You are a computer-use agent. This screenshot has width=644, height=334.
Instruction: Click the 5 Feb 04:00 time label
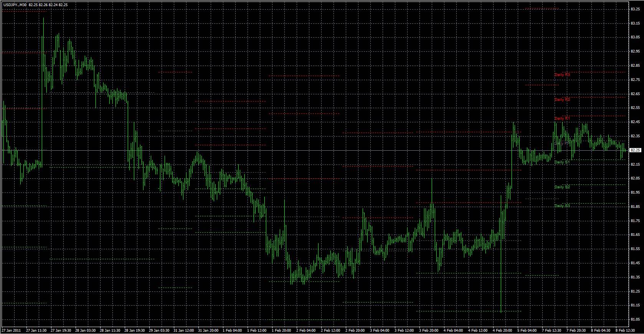[528, 330]
